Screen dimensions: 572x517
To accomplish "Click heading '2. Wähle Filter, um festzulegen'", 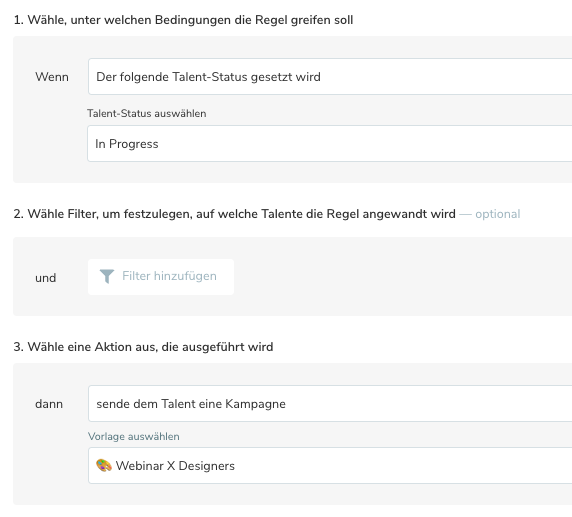I will pos(235,214).
